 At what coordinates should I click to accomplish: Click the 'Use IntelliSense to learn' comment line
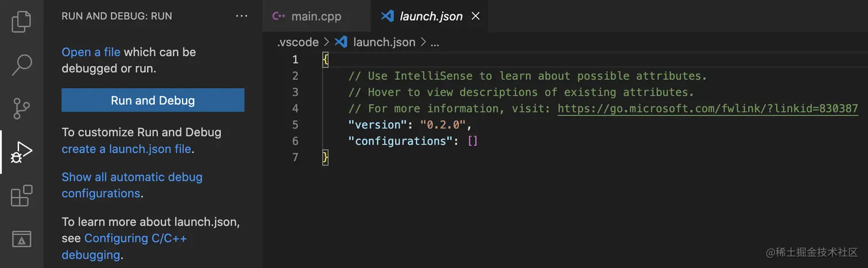pos(528,76)
